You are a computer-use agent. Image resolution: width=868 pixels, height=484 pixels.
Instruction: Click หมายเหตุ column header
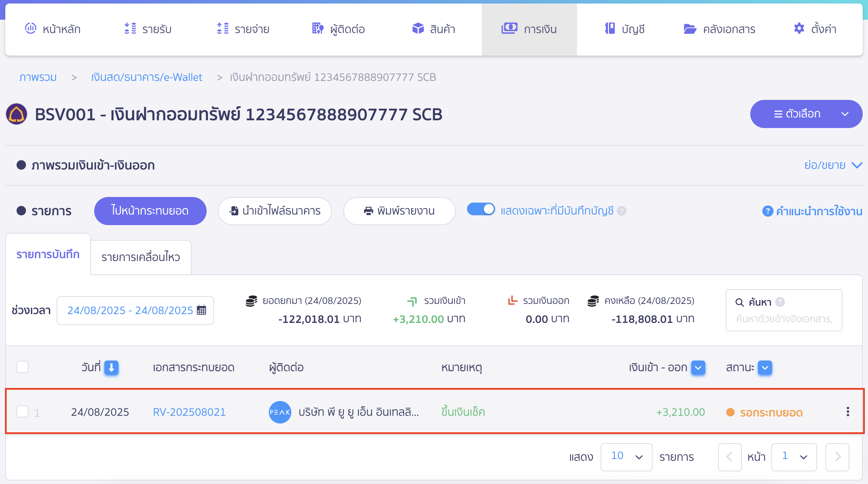pos(462,368)
